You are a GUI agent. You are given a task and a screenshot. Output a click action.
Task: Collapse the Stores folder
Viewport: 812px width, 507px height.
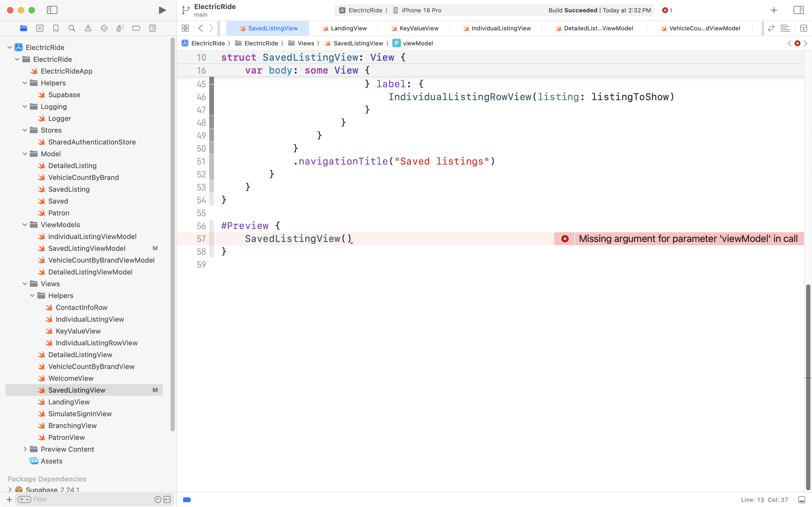[x=24, y=130]
